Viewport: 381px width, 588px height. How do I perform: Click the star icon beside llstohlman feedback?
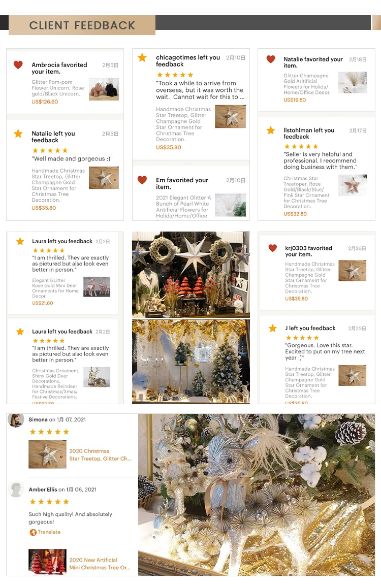[270, 130]
